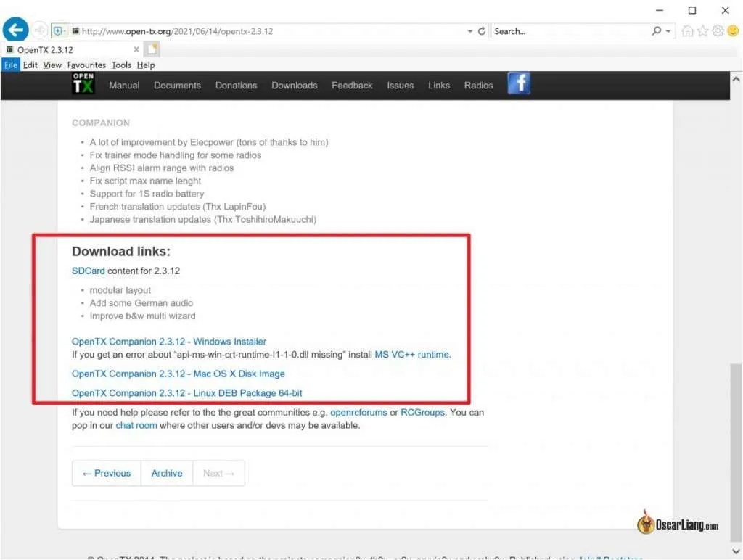The width and height of the screenshot is (743, 560).
Task: Select the OpenTX 2.3.12 browser tab
Action: pos(73,49)
